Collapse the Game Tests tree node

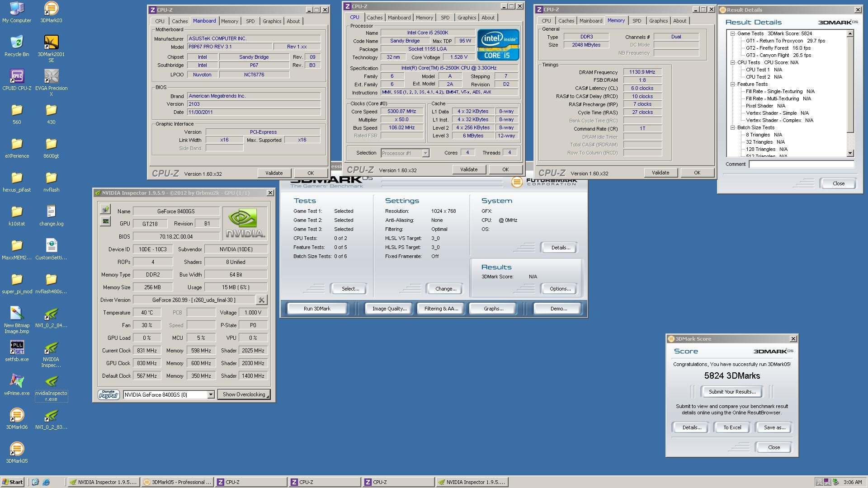tap(733, 33)
